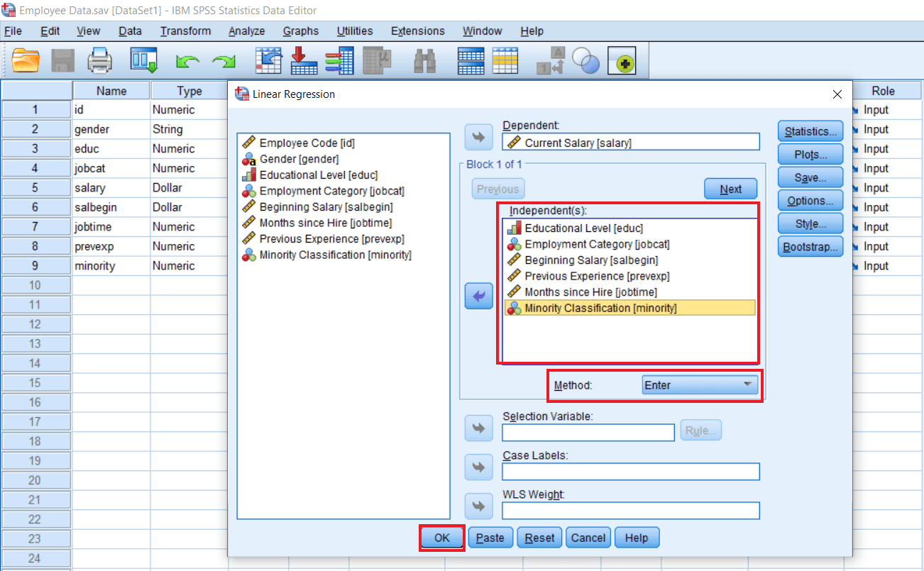
Task: Open the Edit menu
Action: (50, 31)
